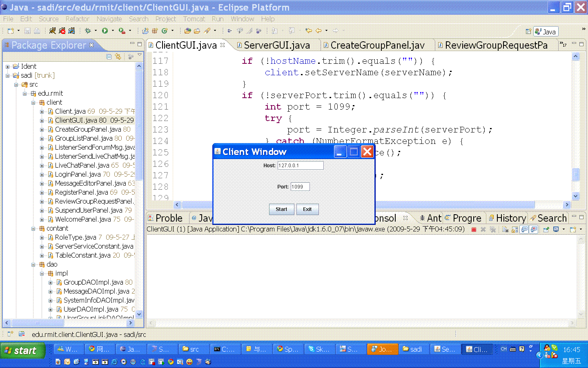Open the Refactor menu

[x=77, y=19]
